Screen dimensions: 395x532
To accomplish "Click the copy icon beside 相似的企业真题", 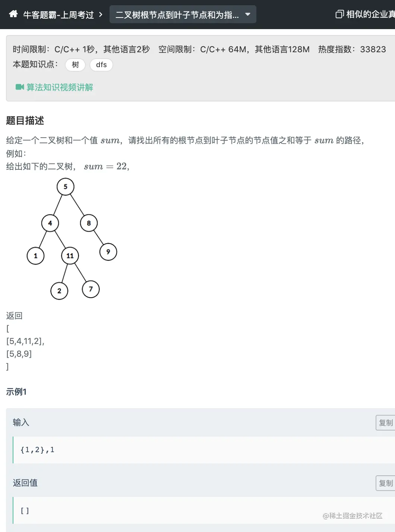I will tap(339, 15).
